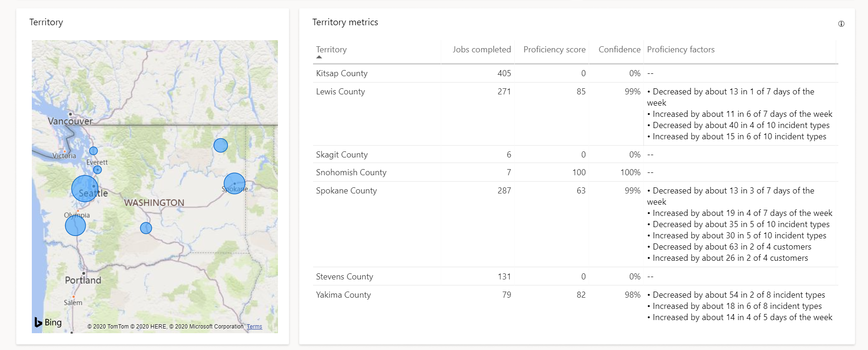Click Snohomish County confidence 100%
Image resolution: width=868 pixels, height=350 pixels.
point(630,172)
